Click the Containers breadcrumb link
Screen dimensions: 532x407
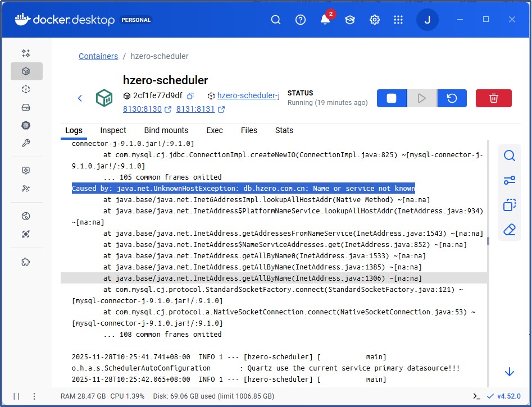(x=98, y=56)
